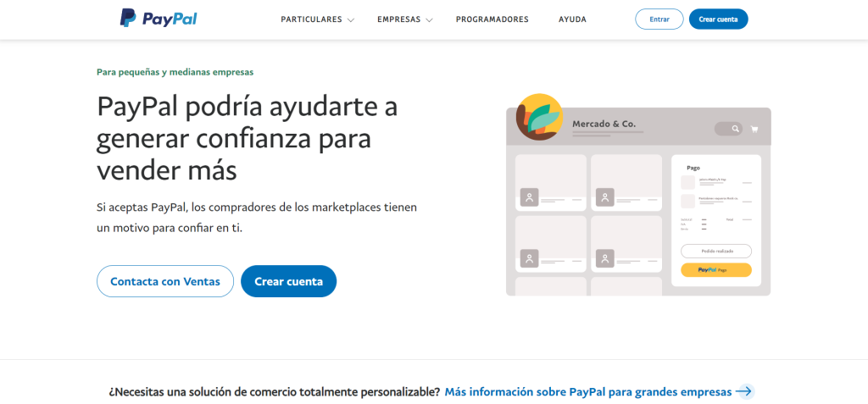Image resolution: width=868 pixels, height=404 pixels.
Task: Open Más información sobre PayPal para grandes empresas
Action: (588, 392)
